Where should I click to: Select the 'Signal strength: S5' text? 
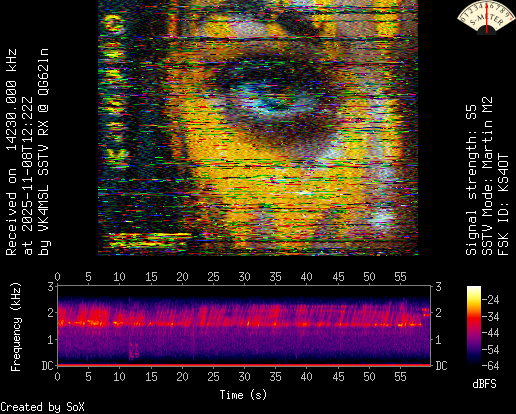click(x=471, y=180)
